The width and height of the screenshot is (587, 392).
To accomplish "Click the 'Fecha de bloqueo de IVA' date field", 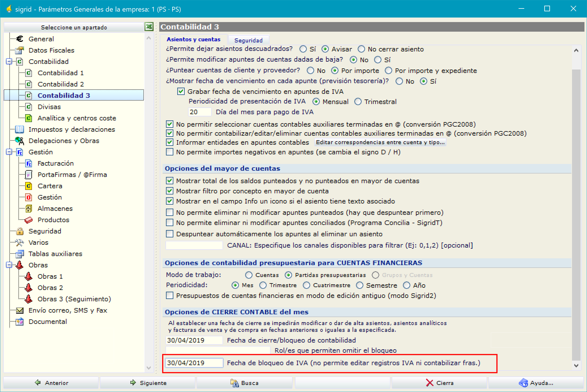I will pos(194,363).
